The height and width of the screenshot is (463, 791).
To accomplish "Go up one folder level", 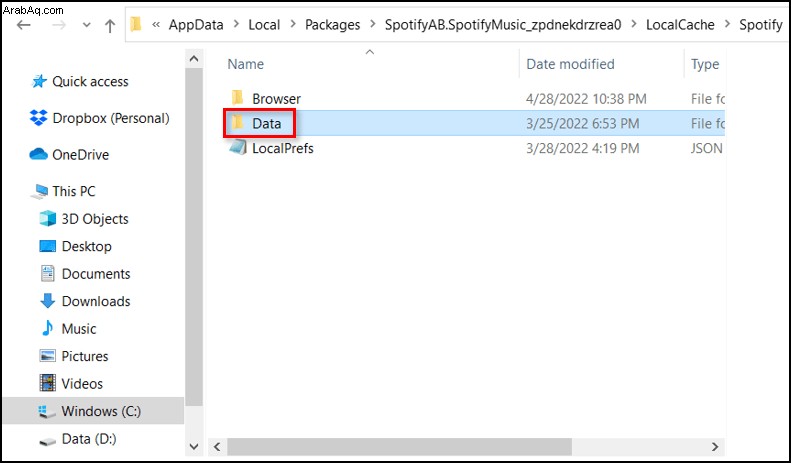I will 109,25.
